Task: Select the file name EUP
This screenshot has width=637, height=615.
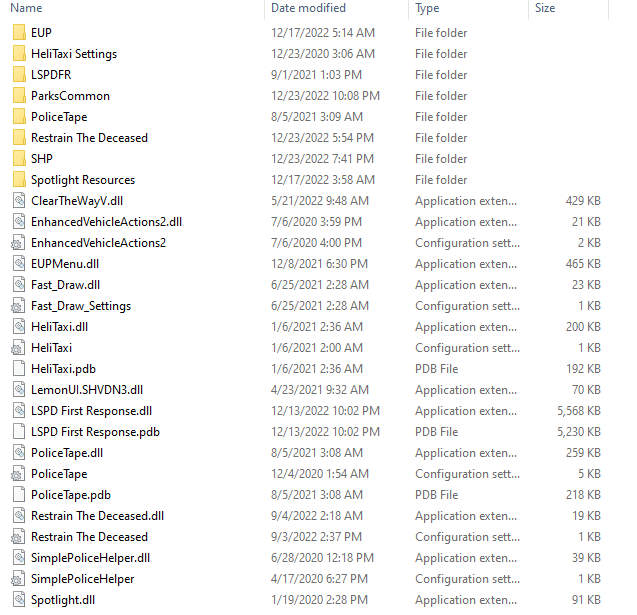Action: pos(41,32)
